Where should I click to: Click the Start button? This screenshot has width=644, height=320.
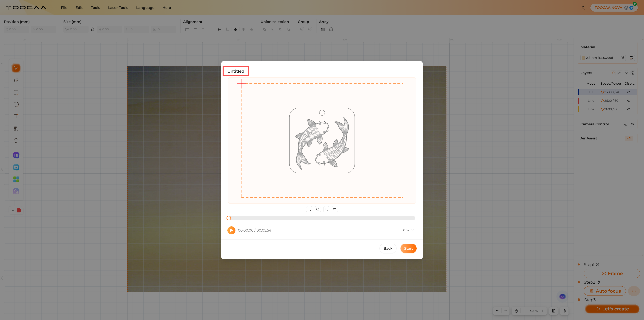[x=408, y=249]
